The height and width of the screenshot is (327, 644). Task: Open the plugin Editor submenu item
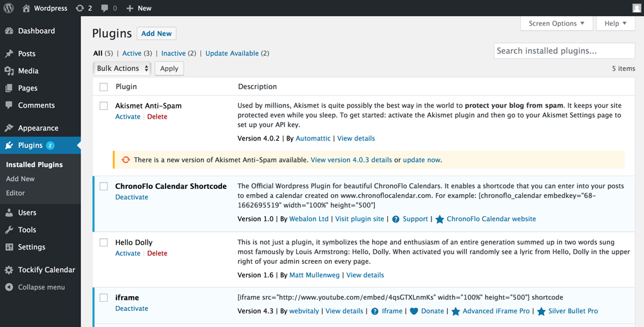pos(15,193)
